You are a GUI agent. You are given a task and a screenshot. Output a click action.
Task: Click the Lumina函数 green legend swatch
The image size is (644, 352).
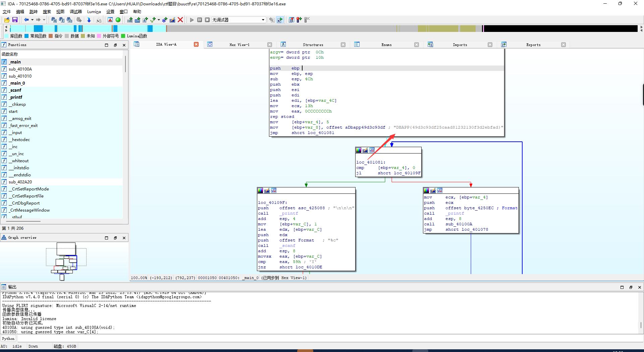pyautogui.click(x=123, y=36)
